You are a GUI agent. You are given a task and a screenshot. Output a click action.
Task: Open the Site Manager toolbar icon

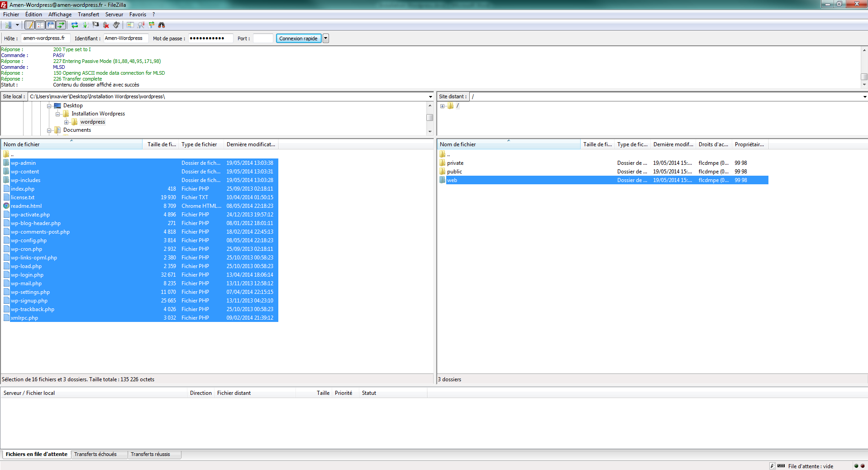(8, 25)
